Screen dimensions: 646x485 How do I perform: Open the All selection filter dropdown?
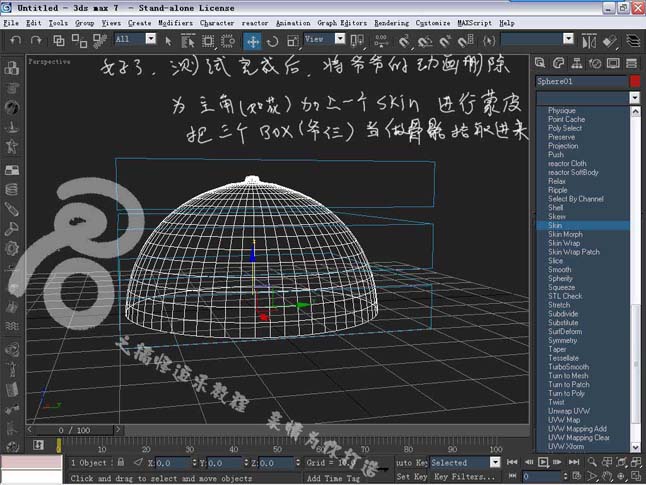click(151, 39)
